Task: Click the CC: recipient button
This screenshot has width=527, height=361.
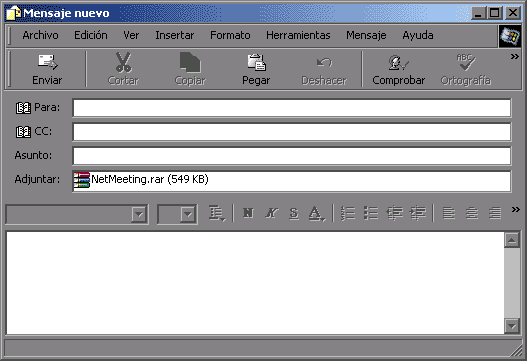Action: click(34, 131)
